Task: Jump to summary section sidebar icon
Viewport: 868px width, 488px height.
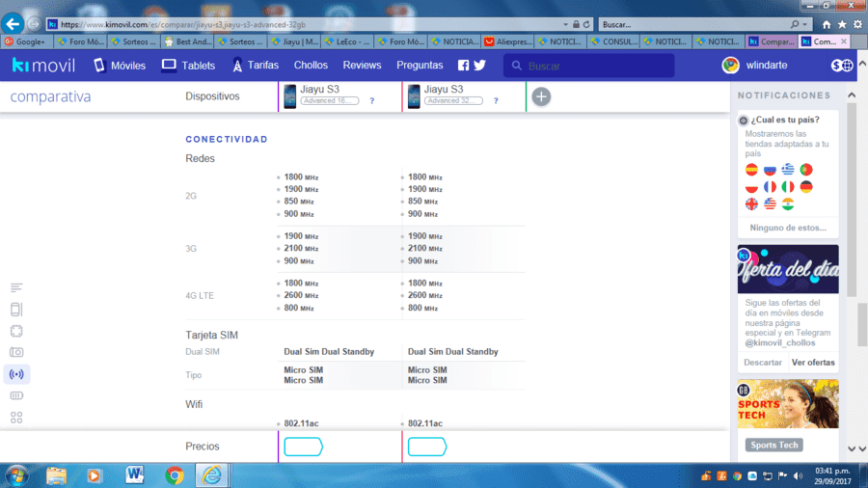Action: point(16,287)
